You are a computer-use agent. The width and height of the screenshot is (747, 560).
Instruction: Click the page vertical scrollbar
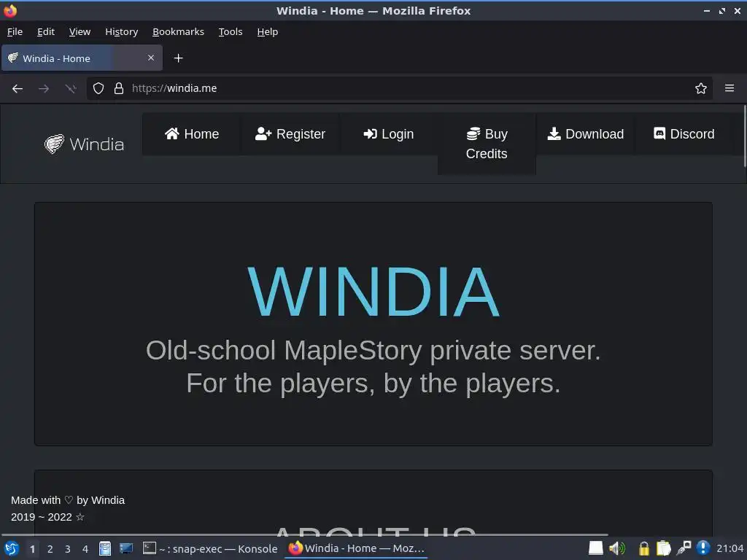(745, 136)
